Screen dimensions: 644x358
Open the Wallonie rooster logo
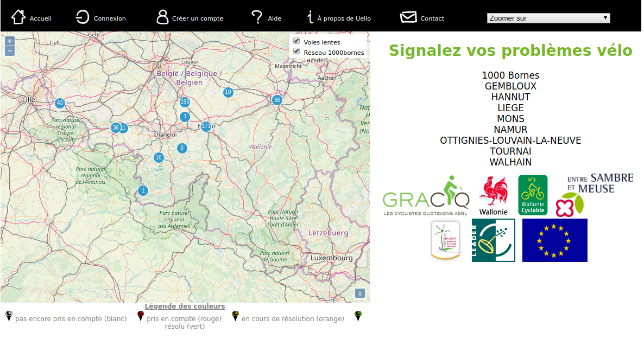494,196
